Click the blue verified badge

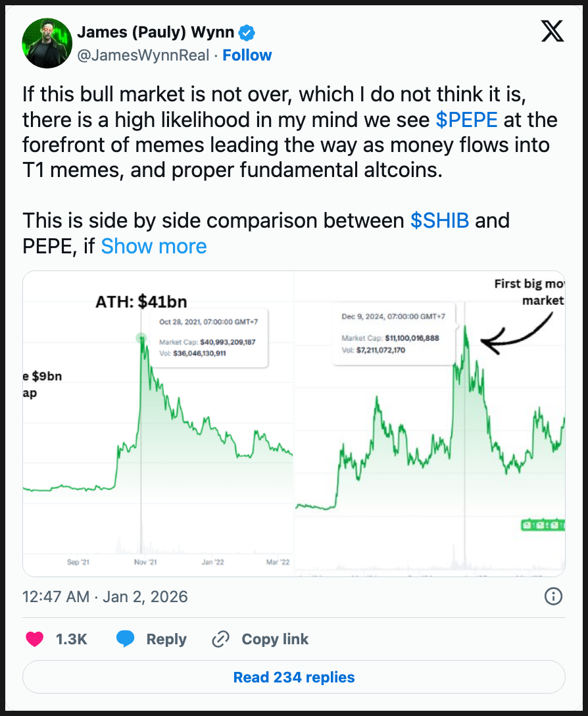(247, 32)
